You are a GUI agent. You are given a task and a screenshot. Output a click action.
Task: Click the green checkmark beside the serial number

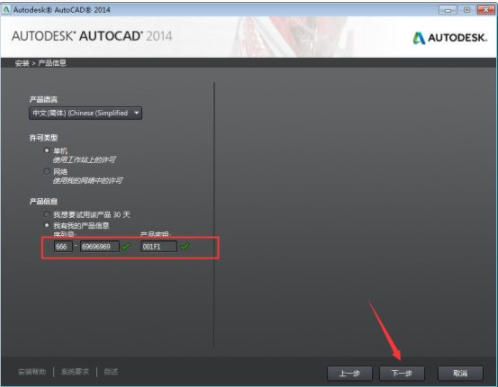click(125, 247)
